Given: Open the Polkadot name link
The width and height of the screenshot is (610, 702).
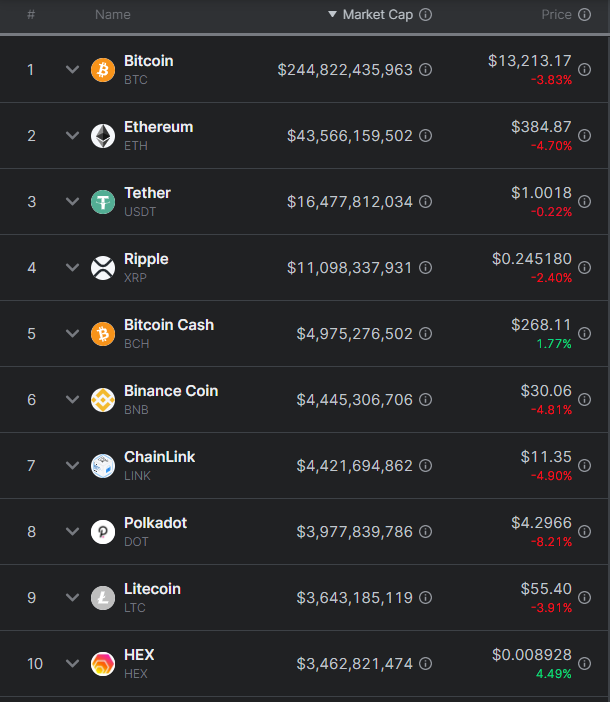Looking at the screenshot, I should tap(155, 523).
